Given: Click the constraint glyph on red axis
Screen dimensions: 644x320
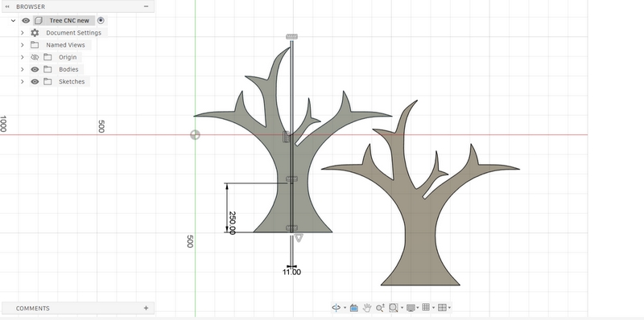Looking at the screenshot, I should (x=287, y=137).
